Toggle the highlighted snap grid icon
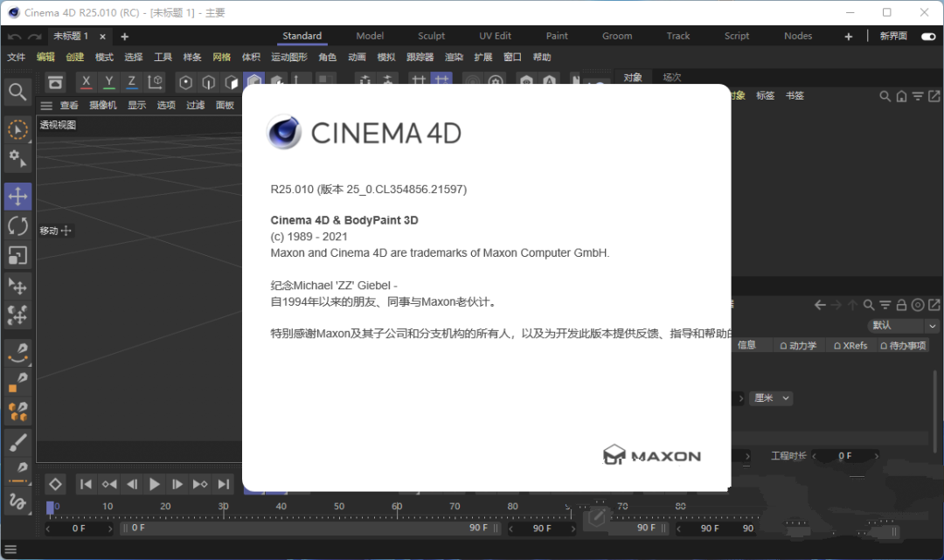The image size is (944, 560). [x=442, y=80]
